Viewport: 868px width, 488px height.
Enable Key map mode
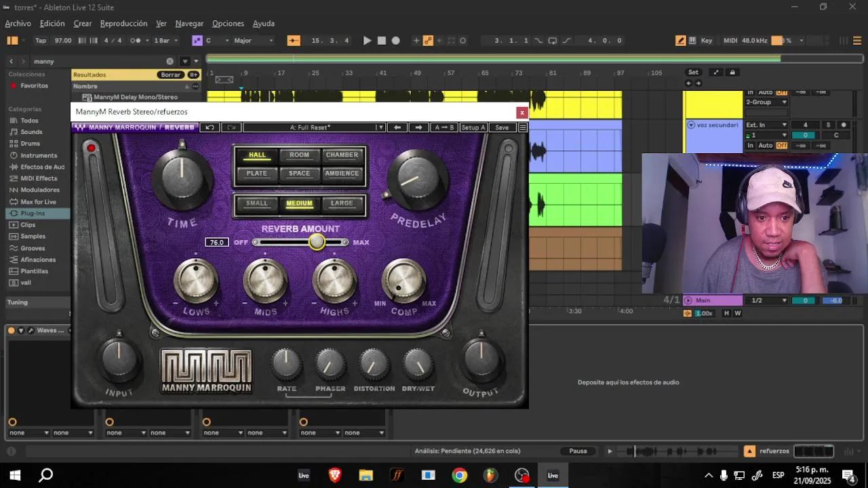(x=707, y=41)
